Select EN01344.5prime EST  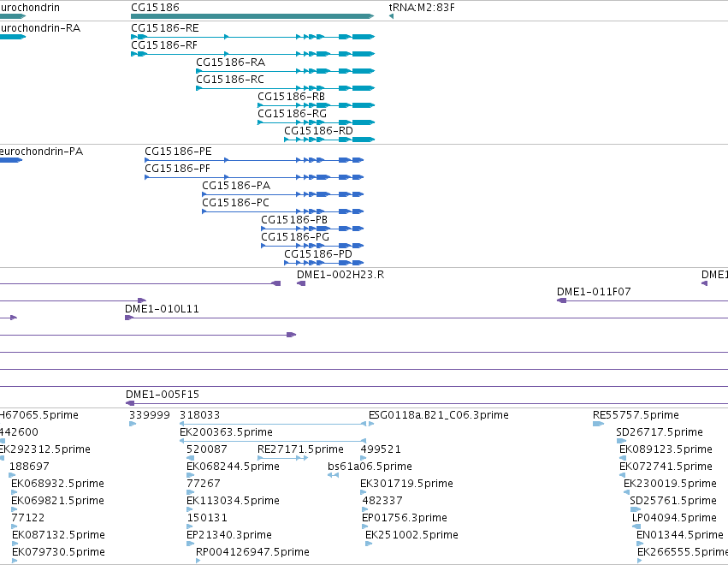tap(680, 536)
